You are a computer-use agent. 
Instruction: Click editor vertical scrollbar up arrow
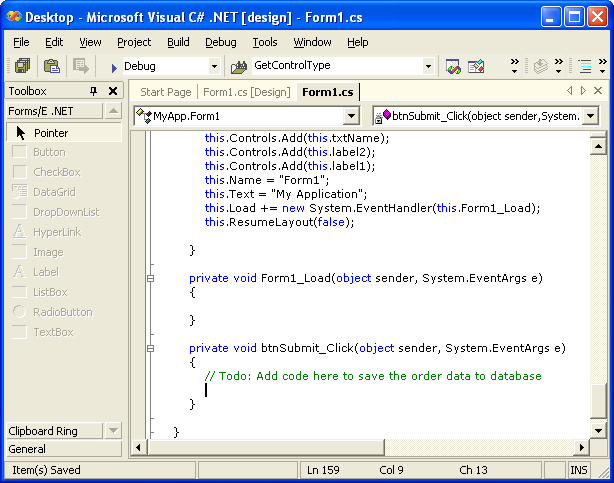(598, 147)
